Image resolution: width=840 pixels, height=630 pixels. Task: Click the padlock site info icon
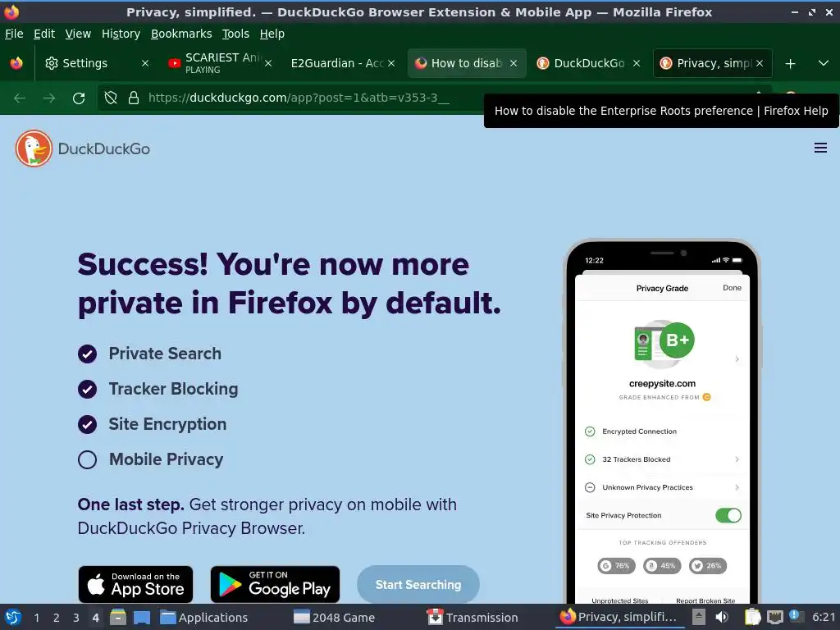(134, 98)
